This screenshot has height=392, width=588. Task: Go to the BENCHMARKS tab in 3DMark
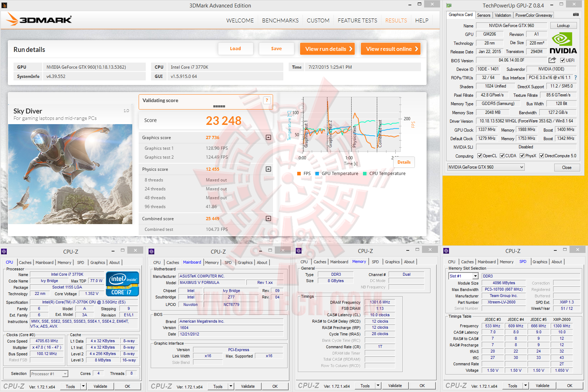pyautogui.click(x=280, y=21)
